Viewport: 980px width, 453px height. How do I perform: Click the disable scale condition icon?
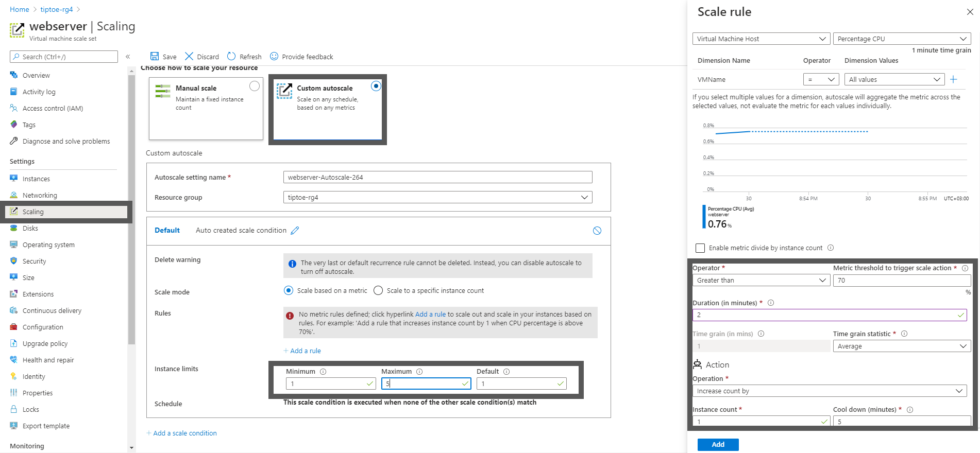coord(597,231)
